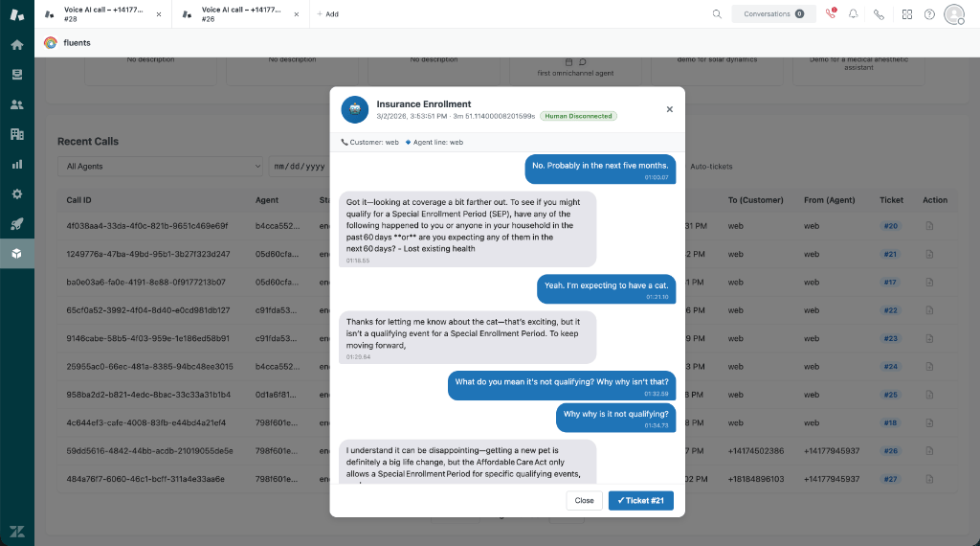The height and width of the screenshot is (546, 980).
Task: Click call ID 1249776a-47ba-49bd-95b1-3b27f323d247
Action: click(x=148, y=254)
